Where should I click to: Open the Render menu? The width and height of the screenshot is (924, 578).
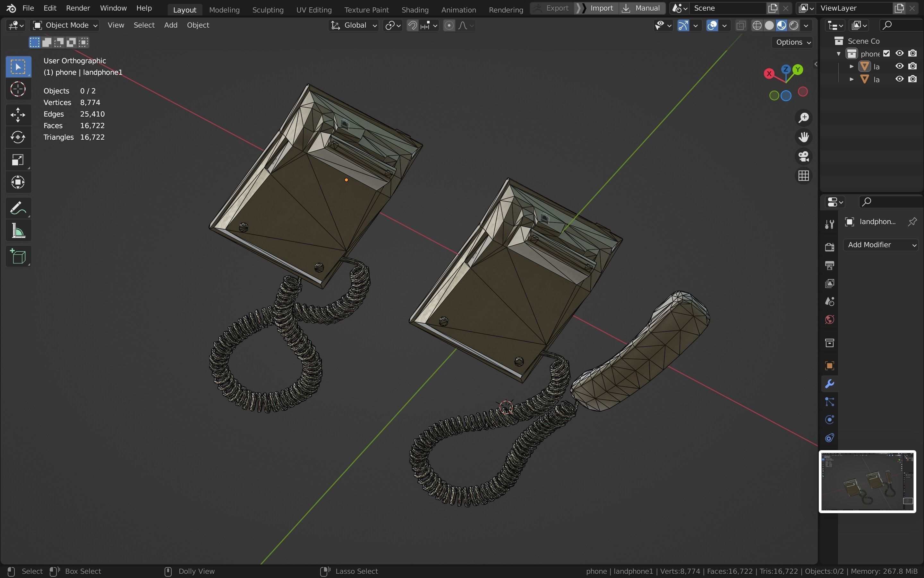pyautogui.click(x=78, y=8)
